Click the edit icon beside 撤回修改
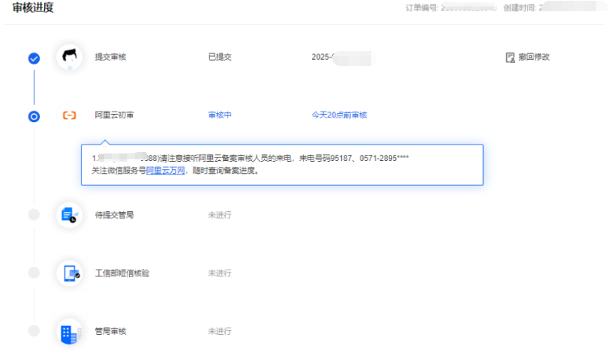Viewport: 609px width, 364px height. point(511,57)
